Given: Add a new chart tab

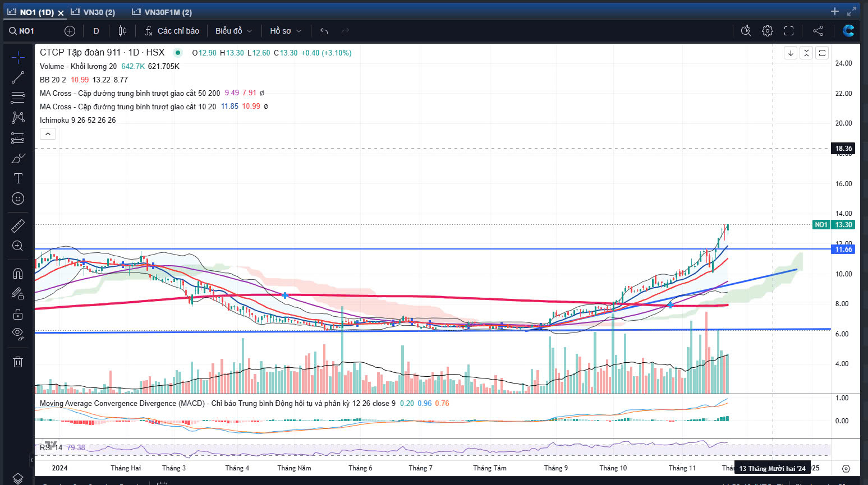Looking at the screenshot, I should pos(835,11).
